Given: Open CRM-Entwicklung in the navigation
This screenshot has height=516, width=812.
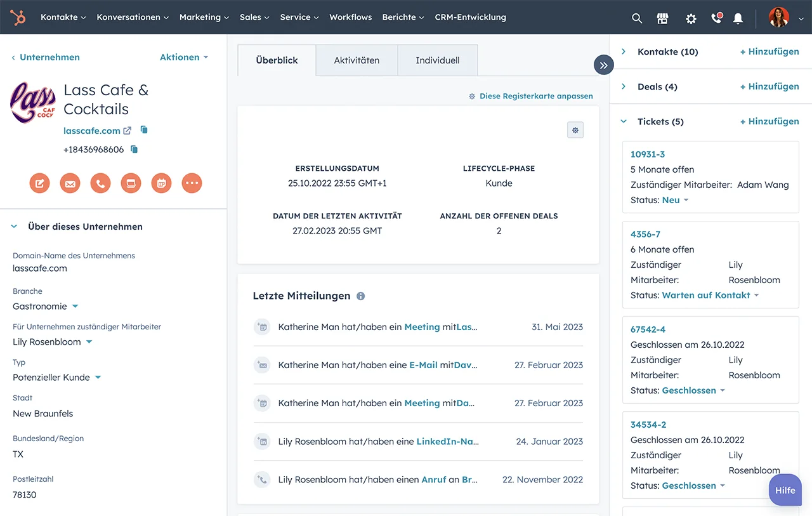Looking at the screenshot, I should coord(471,17).
